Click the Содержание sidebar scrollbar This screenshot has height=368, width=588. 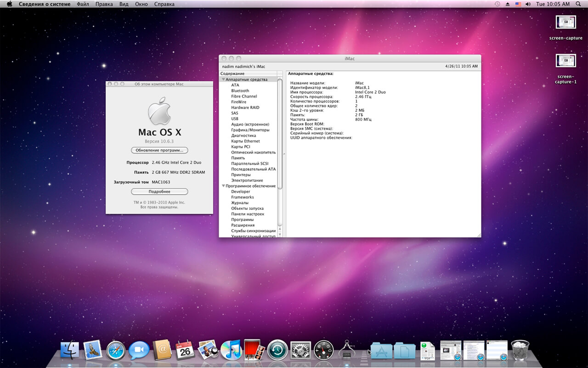(x=280, y=133)
